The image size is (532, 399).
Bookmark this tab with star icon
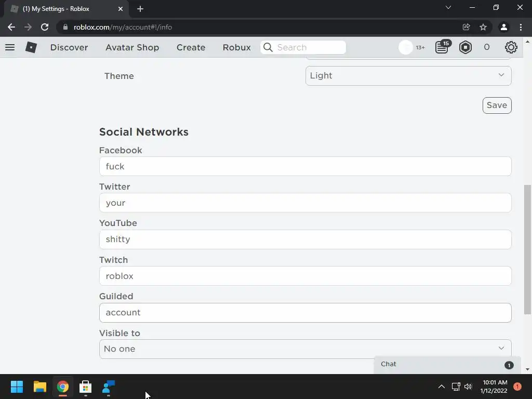tap(483, 27)
